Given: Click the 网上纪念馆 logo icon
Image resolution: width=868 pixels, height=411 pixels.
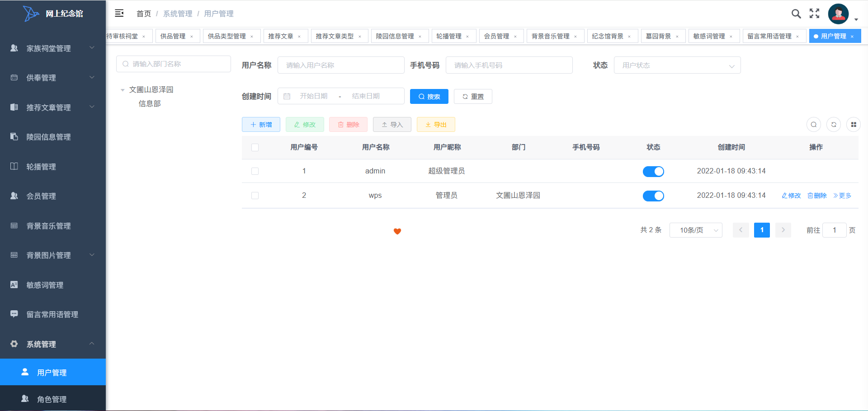Looking at the screenshot, I should pos(31,14).
